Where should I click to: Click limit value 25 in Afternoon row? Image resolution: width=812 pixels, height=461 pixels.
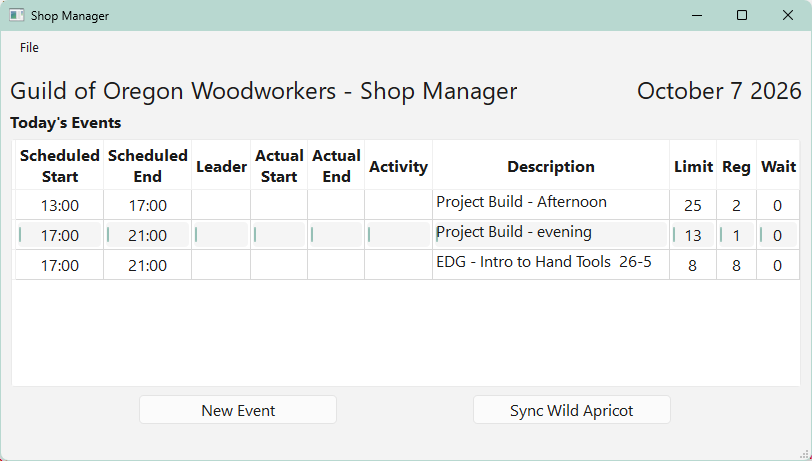pyautogui.click(x=693, y=206)
